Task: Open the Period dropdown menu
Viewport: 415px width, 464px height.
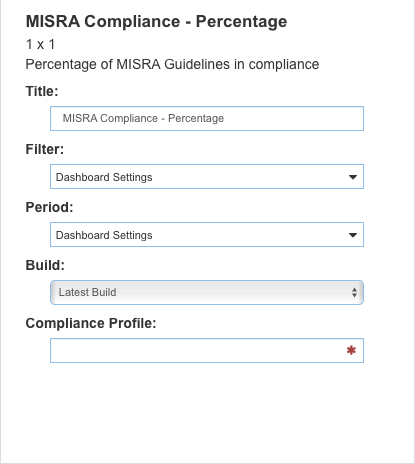Action: [207, 234]
